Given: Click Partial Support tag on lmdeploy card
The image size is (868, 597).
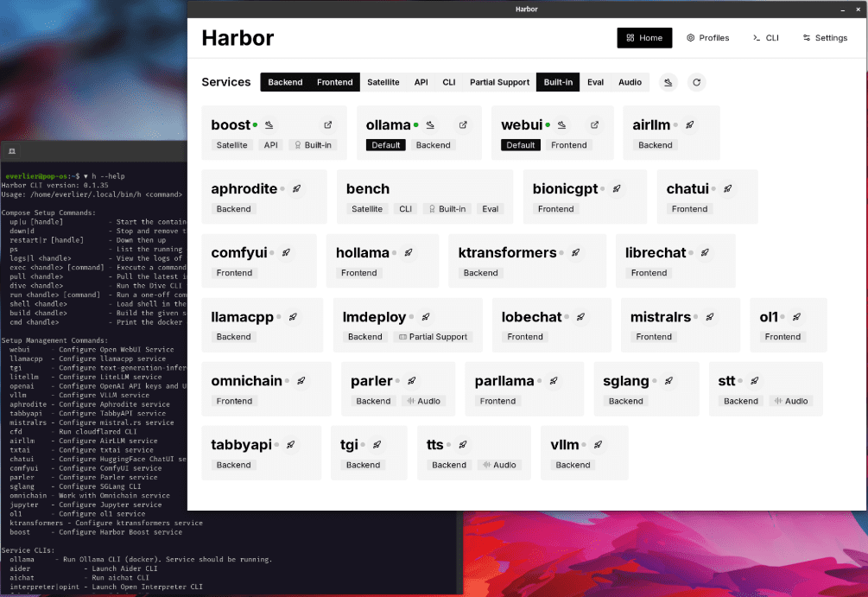Looking at the screenshot, I should tap(433, 337).
